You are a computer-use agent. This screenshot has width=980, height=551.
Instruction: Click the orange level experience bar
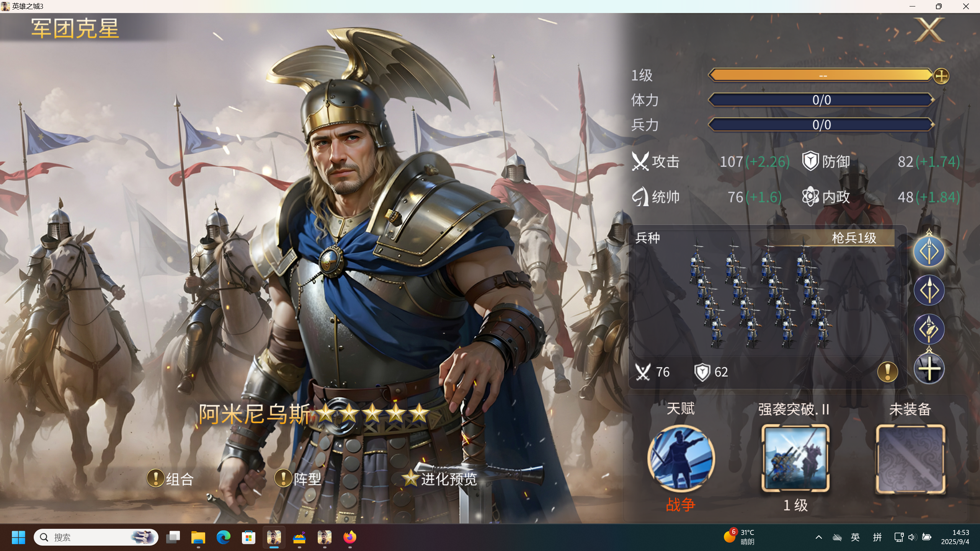(820, 75)
